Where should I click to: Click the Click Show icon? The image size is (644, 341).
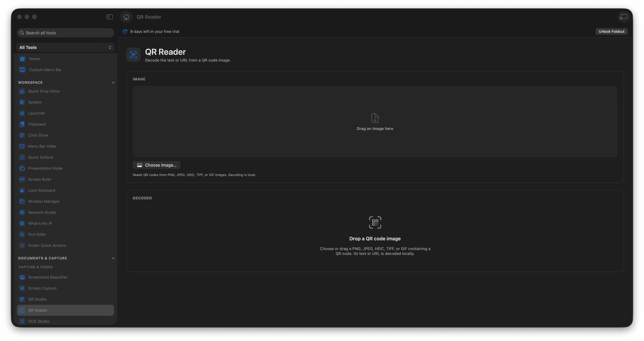click(x=22, y=135)
